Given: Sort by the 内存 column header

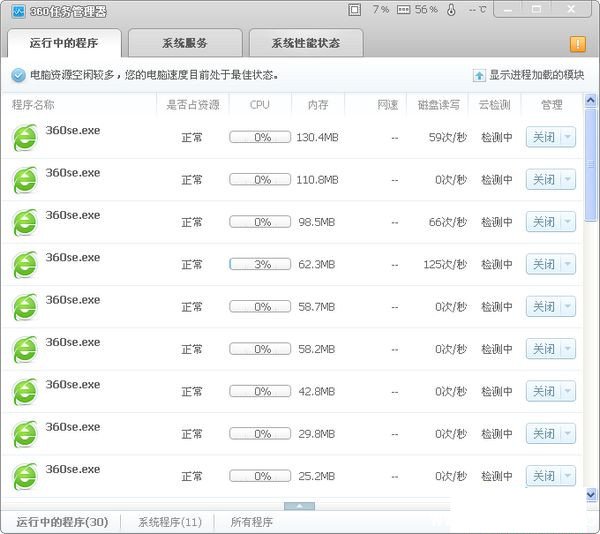Looking at the screenshot, I should [x=317, y=104].
